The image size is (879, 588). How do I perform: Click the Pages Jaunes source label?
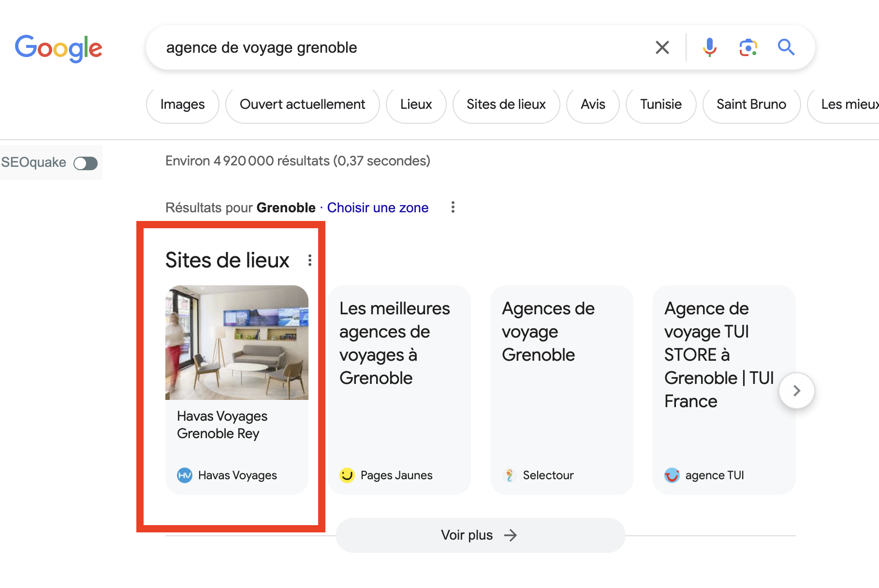396,475
